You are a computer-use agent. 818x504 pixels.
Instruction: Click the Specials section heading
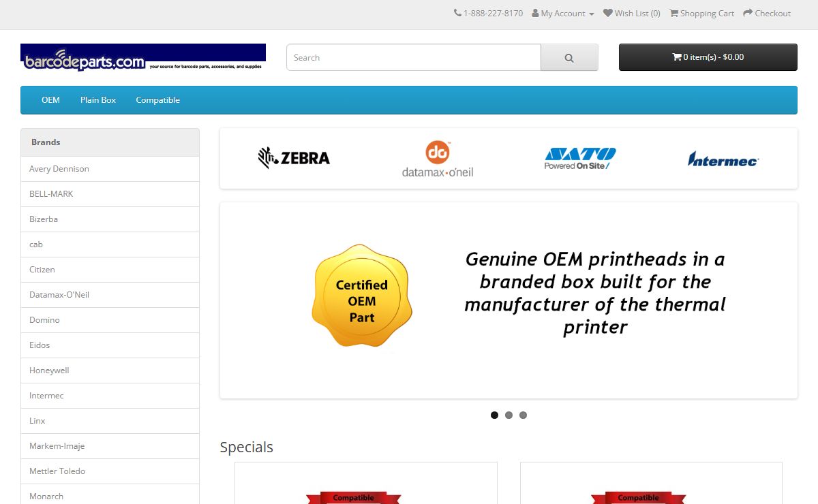[246, 447]
